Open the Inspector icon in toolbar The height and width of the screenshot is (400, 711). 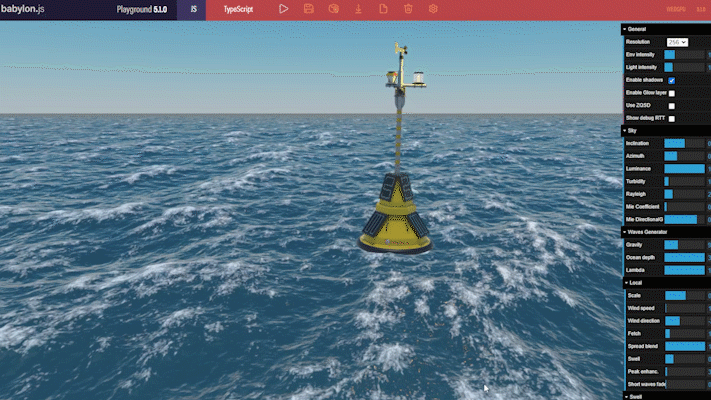[333, 9]
